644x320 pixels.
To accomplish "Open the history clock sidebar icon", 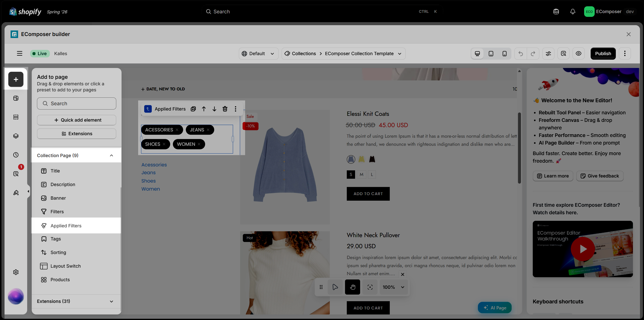I will click(16, 155).
